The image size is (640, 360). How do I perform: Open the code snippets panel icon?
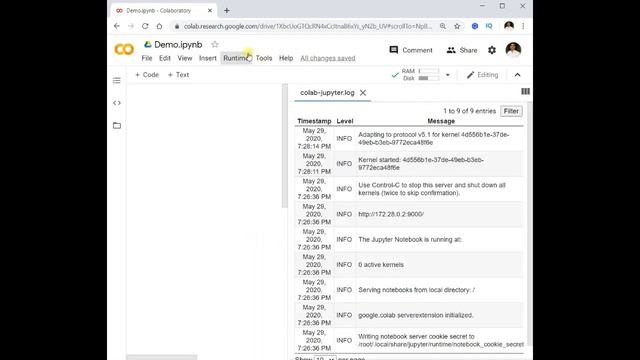pyautogui.click(x=117, y=103)
